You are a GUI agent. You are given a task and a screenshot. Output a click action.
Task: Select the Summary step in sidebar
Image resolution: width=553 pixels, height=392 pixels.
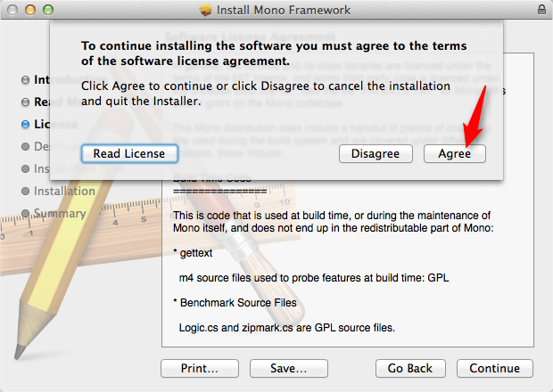(54, 213)
